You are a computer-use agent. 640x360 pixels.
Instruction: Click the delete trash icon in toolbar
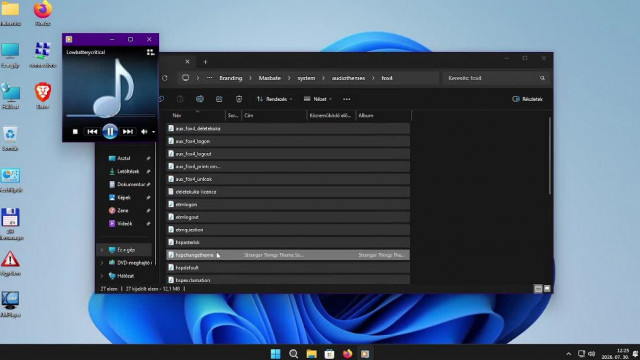coord(239,99)
